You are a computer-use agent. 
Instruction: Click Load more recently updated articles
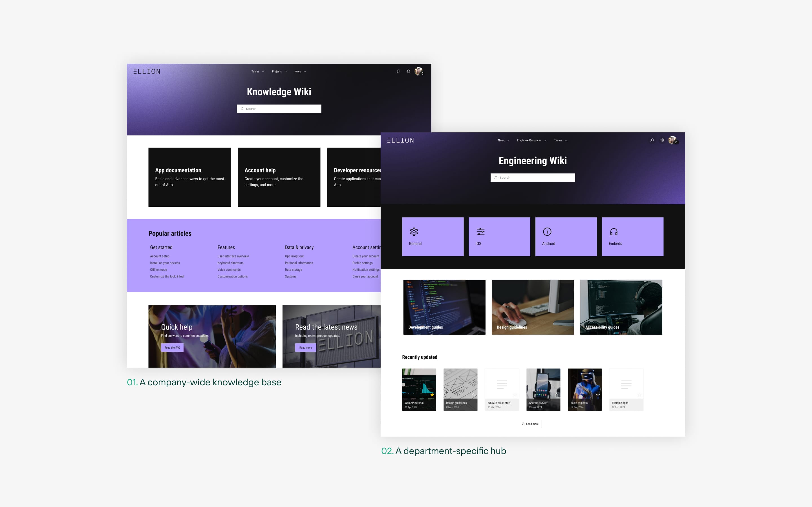(x=530, y=423)
